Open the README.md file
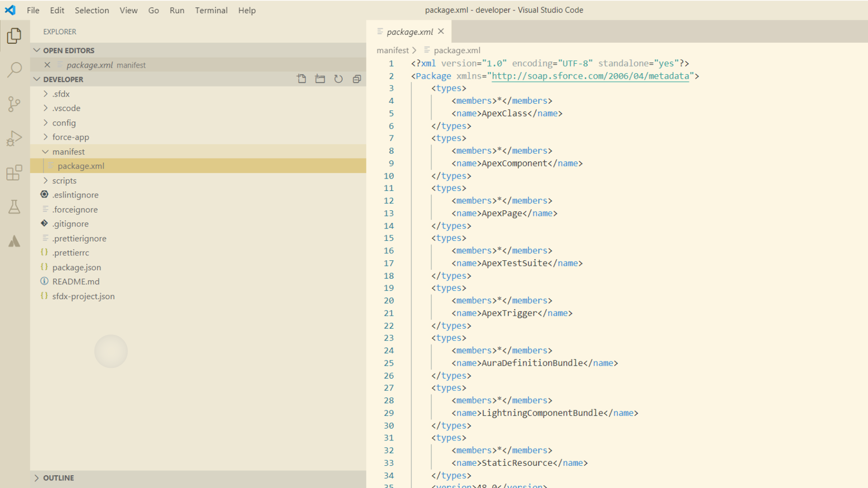Image resolution: width=868 pixels, height=488 pixels. (x=198, y=282)
